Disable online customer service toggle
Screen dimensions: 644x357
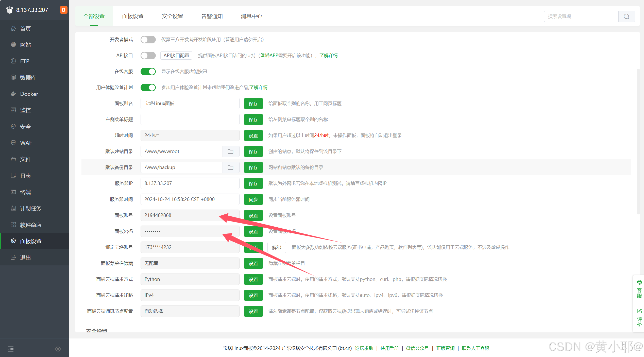coord(148,72)
